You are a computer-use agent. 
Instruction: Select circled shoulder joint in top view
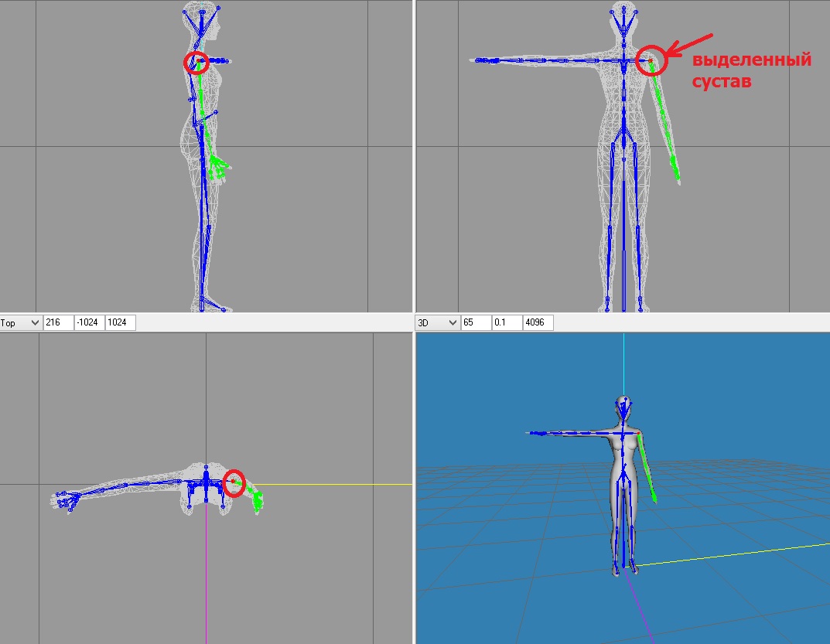[x=233, y=482]
